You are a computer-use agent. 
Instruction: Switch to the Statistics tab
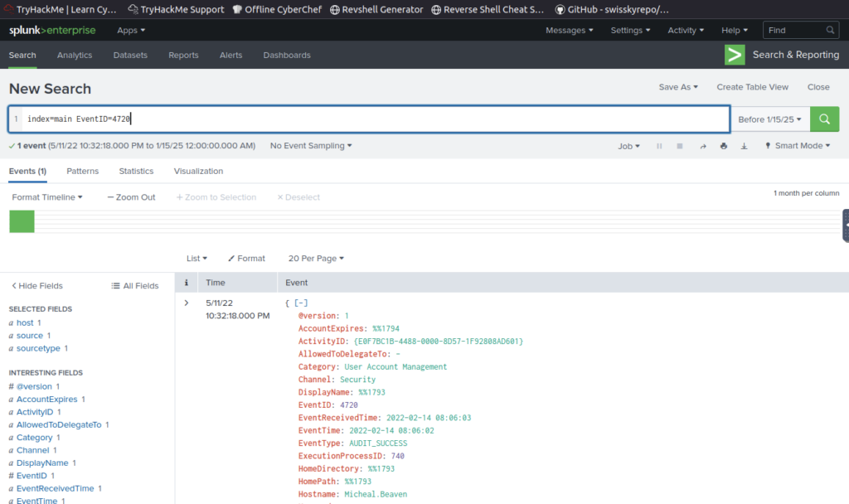[x=136, y=171]
